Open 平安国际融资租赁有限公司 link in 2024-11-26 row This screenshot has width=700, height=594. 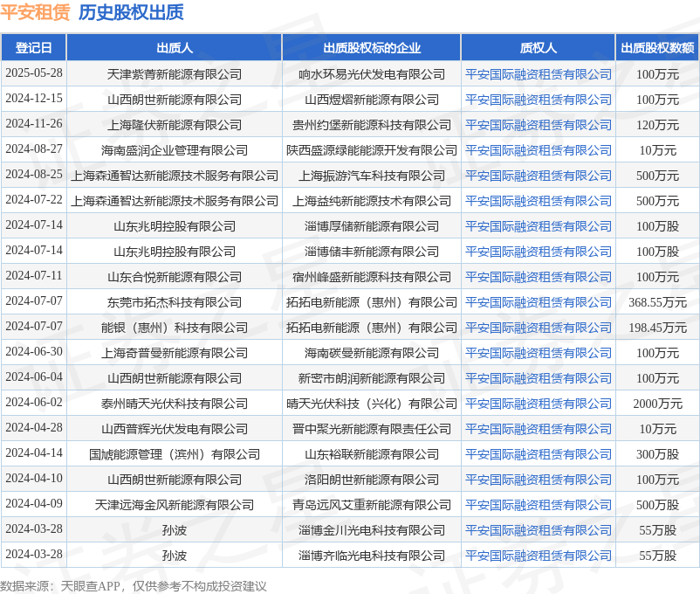point(539,125)
